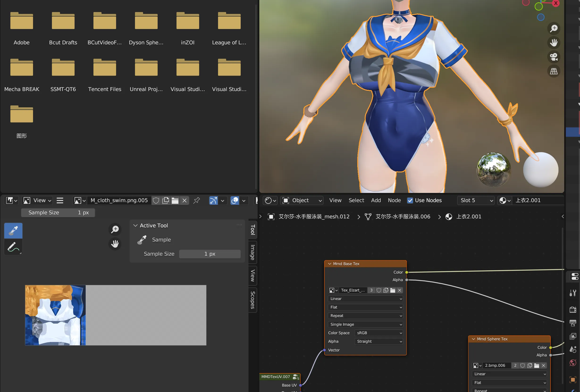
Task: Toggle fake user shield for M_cloth_swim image
Action: tap(156, 201)
